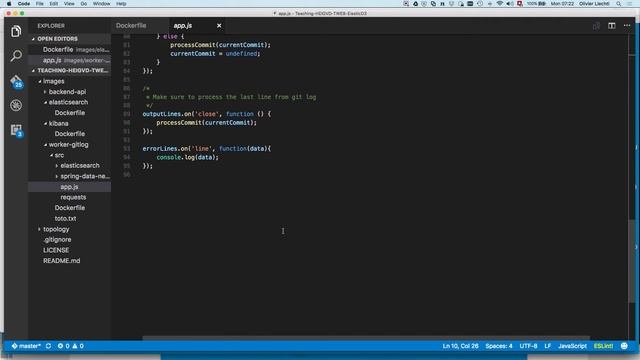
Task: Open the toto.txt file
Action: pyautogui.click(x=65, y=218)
